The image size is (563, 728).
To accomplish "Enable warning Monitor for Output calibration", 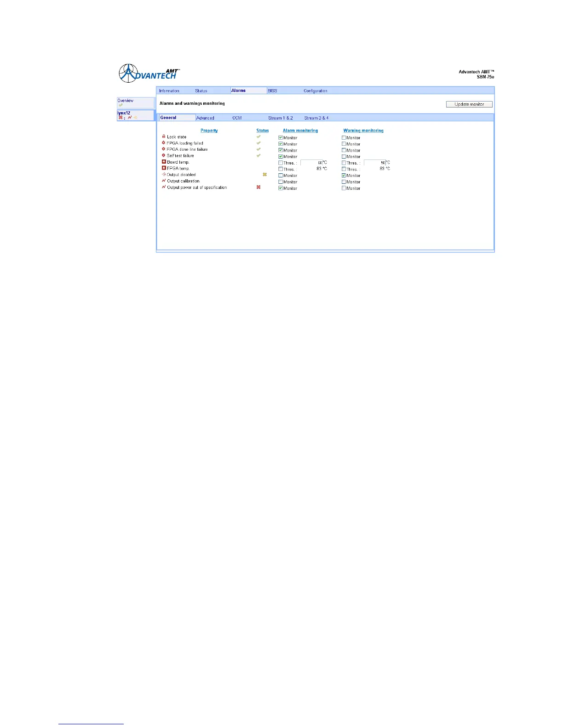I will pos(344,182).
